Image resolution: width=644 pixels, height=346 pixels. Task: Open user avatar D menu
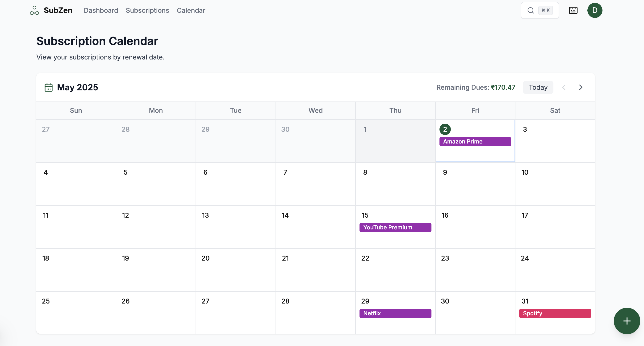point(594,11)
